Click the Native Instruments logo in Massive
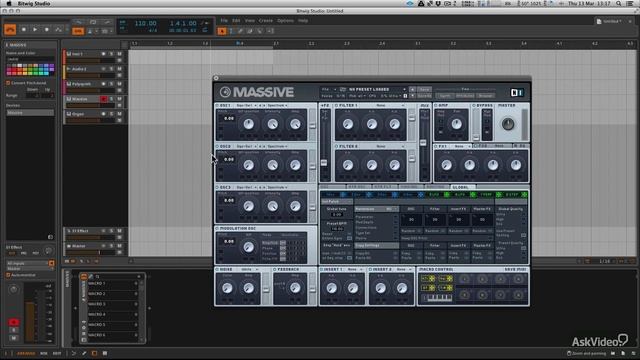 click(516, 93)
